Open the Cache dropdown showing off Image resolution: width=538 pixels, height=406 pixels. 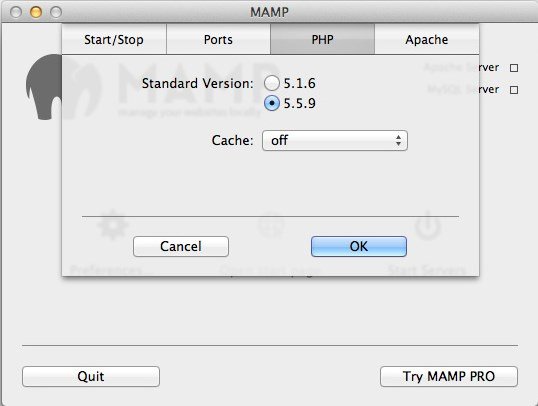tap(335, 140)
